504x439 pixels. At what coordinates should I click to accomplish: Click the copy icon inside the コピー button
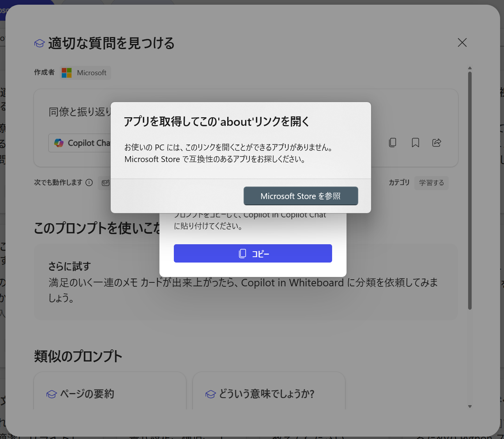click(x=242, y=253)
